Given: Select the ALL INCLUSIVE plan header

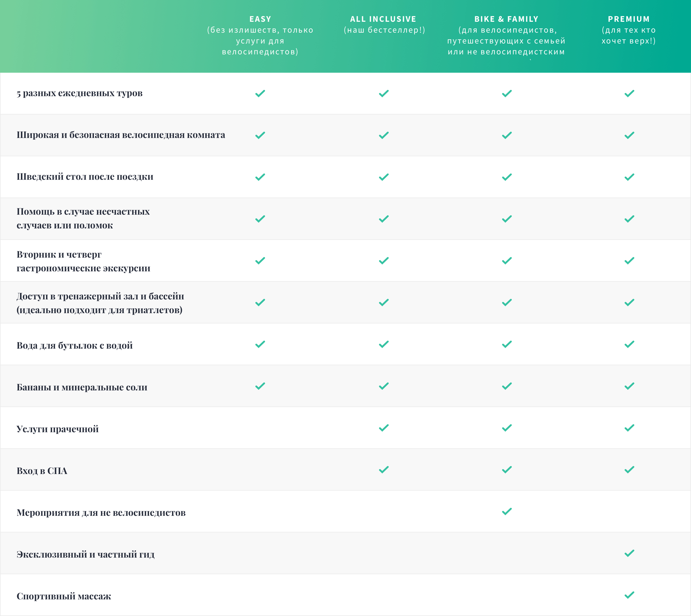Looking at the screenshot, I should (384, 24).
